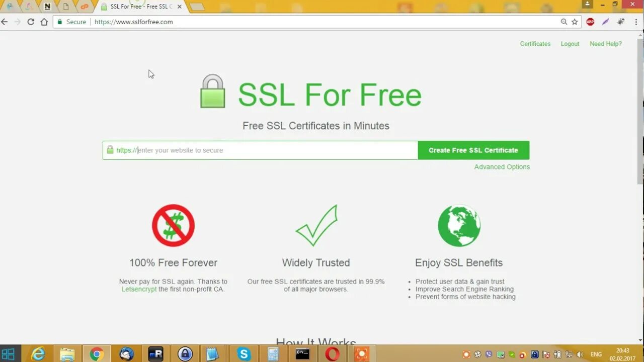Reload the page with the refresh icon
The image size is (644, 362).
pos(31,22)
